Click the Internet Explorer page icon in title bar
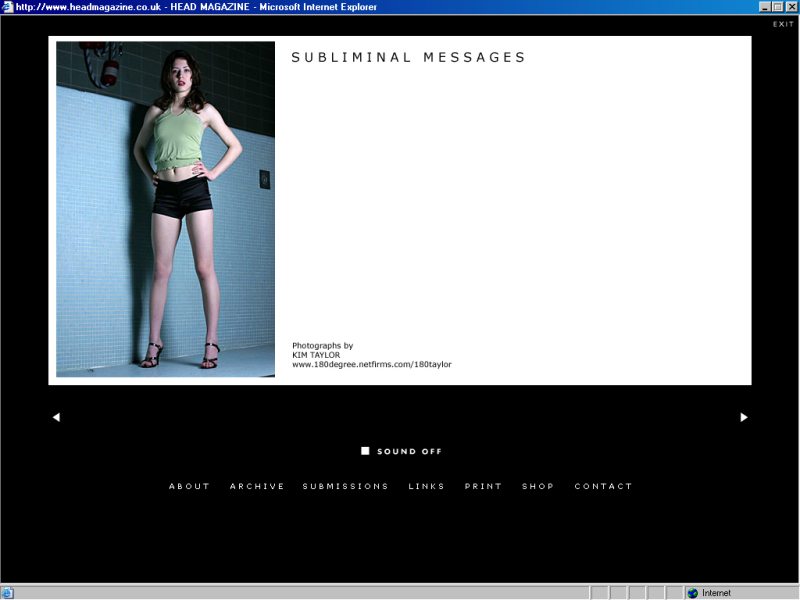800x600 pixels. click(x=7, y=7)
